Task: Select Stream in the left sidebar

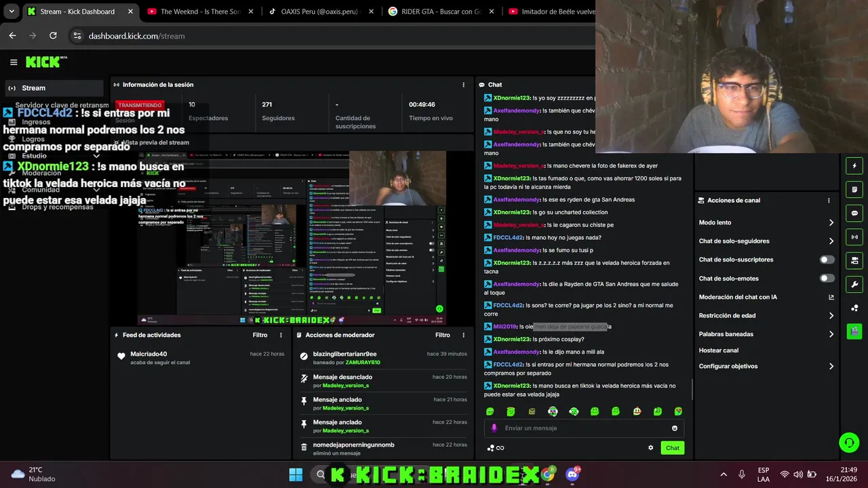Action: [55, 88]
